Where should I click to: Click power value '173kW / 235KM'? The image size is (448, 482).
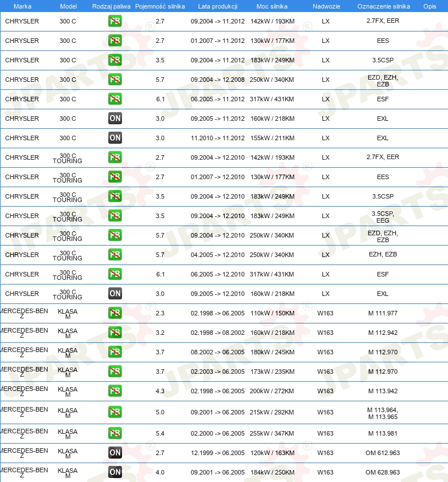[x=272, y=372]
